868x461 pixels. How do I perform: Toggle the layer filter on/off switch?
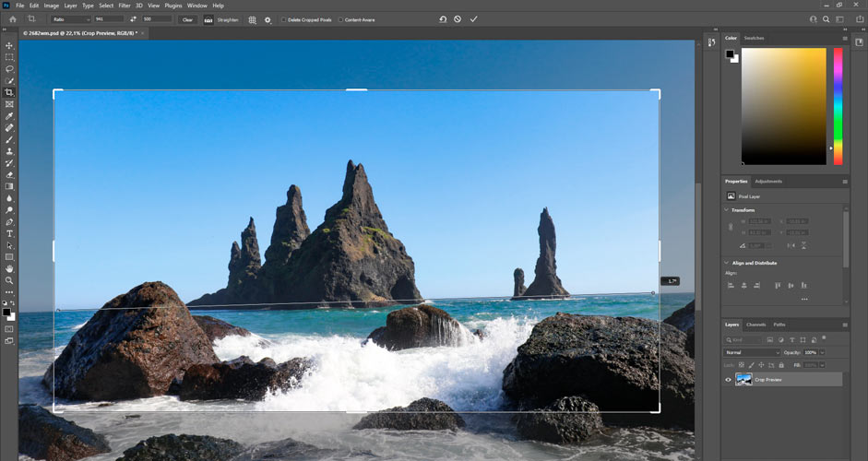tap(824, 338)
